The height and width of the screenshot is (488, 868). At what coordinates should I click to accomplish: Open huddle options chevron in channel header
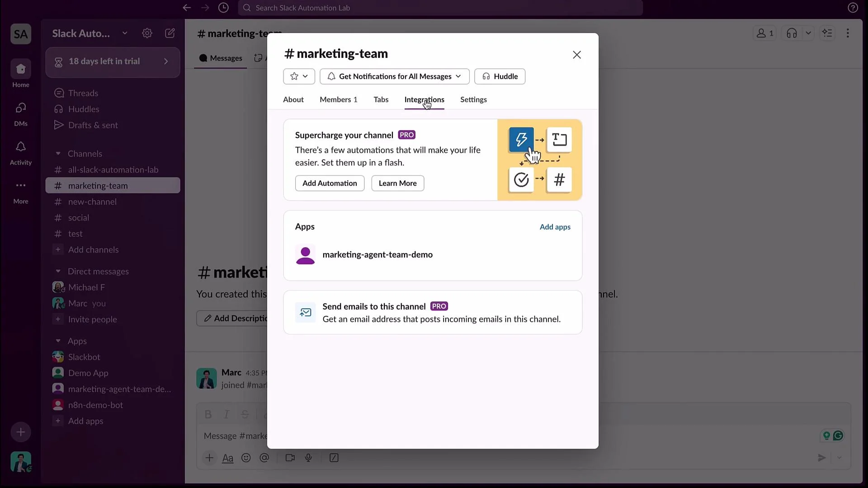(808, 33)
